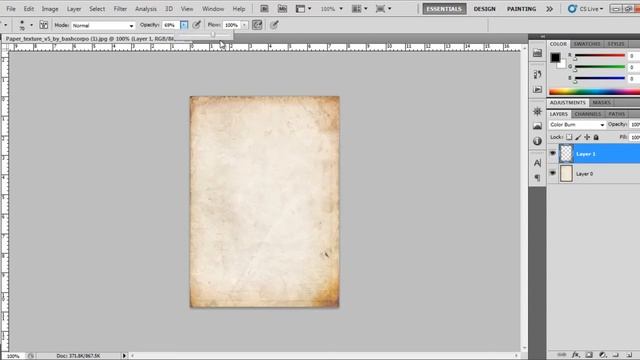The width and height of the screenshot is (640, 360).
Task: Click the white background color swatch
Action: tap(562, 64)
